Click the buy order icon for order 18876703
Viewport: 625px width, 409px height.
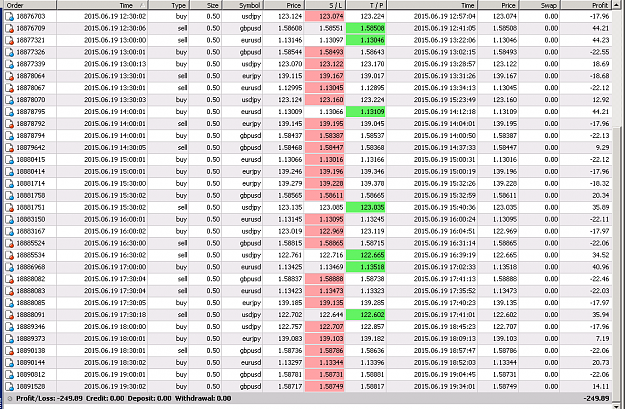pyautogui.click(x=9, y=16)
